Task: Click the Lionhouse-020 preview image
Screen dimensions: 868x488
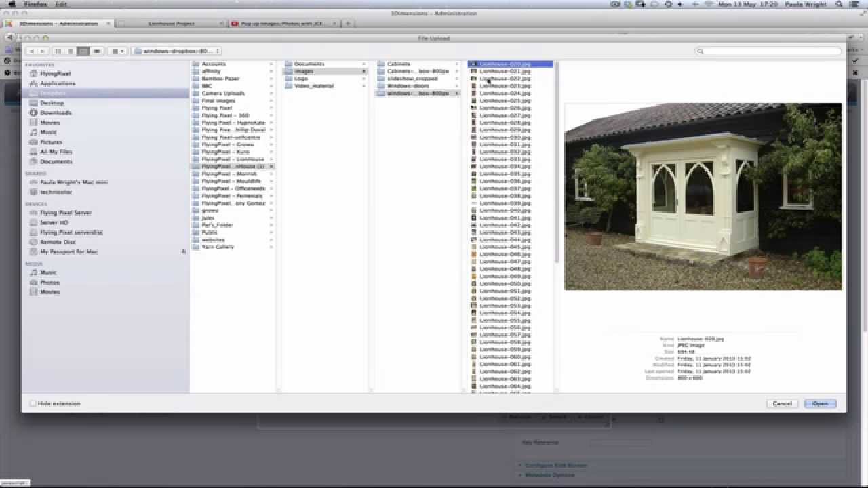Action: [703, 197]
